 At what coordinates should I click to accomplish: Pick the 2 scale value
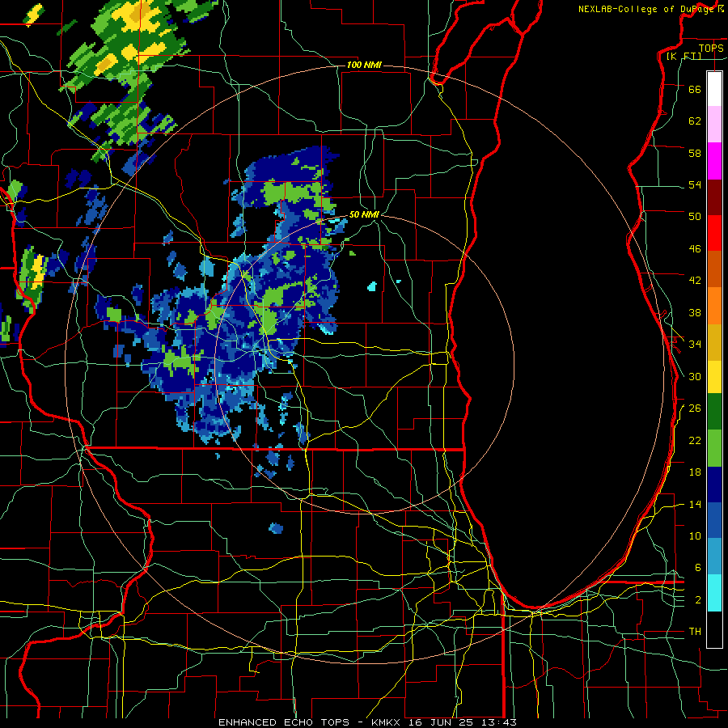pos(698,600)
